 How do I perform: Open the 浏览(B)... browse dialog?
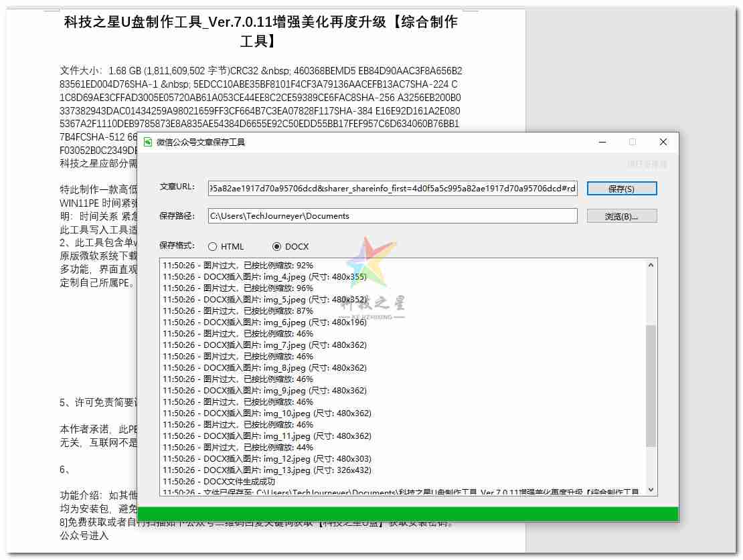tap(621, 215)
